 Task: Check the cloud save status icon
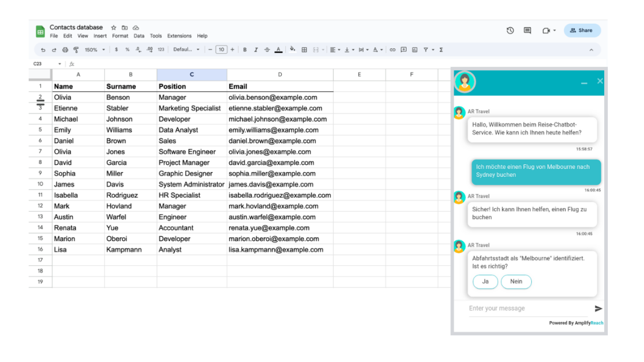coord(136,28)
